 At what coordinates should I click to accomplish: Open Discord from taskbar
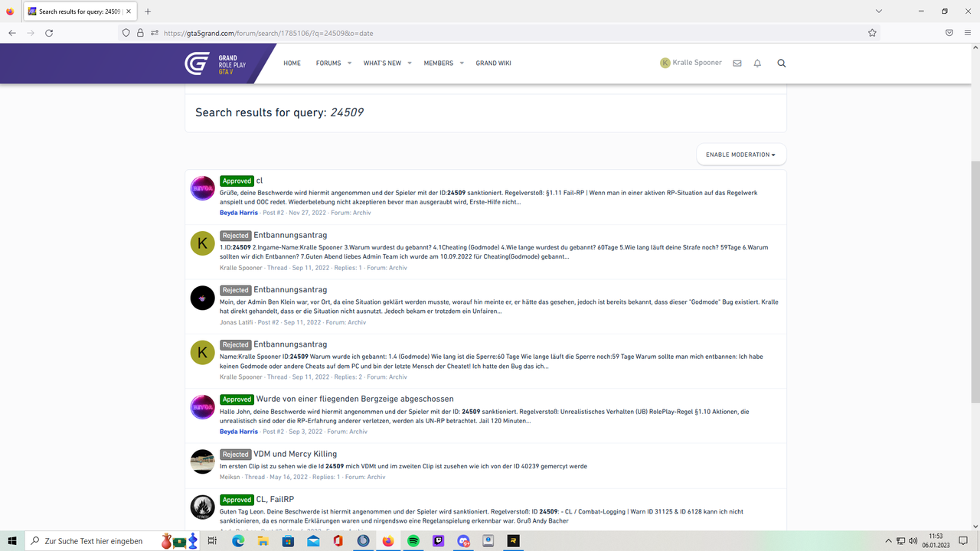[463, 541]
